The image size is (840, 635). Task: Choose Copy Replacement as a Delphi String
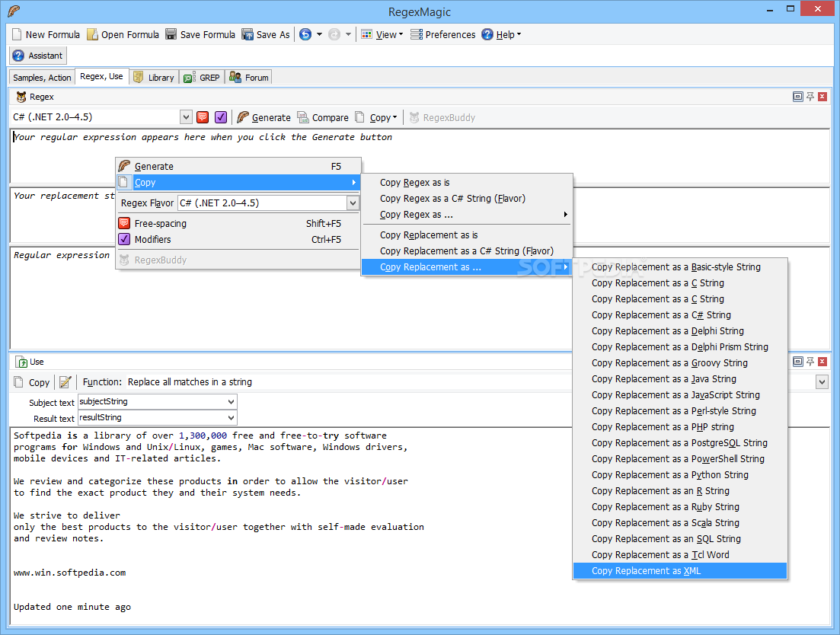pos(680,331)
